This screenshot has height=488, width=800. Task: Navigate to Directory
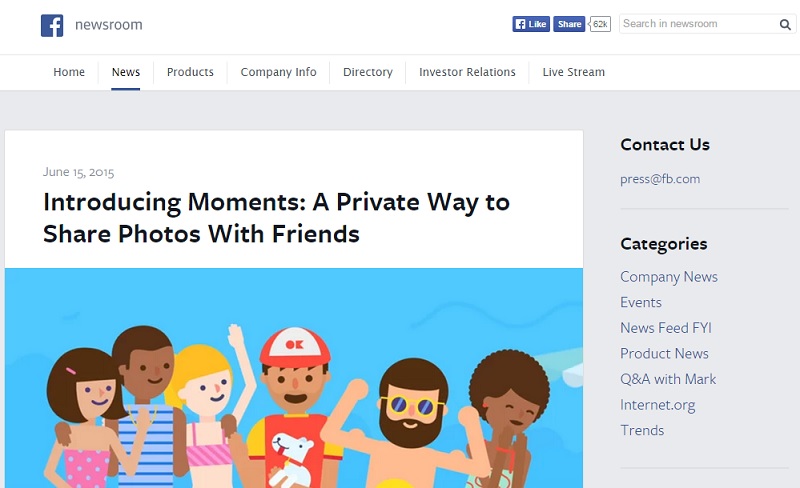[x=368, y=72]
